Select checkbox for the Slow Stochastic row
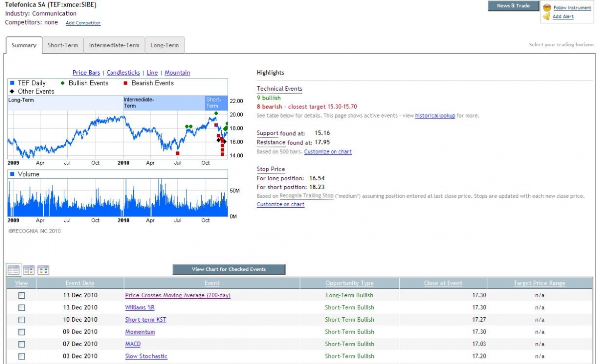 point(21,356)
